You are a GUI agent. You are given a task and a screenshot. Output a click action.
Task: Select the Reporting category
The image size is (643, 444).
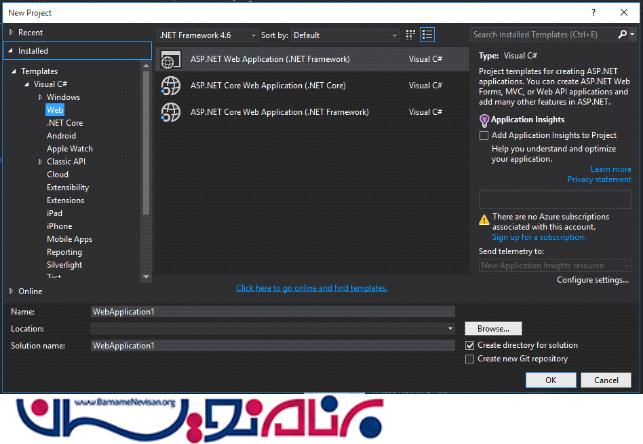[64, 252]
